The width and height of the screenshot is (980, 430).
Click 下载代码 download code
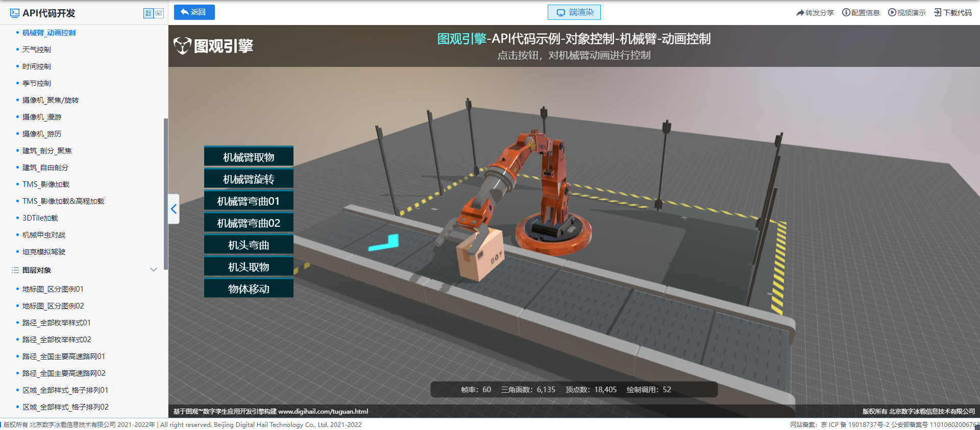pyautogui.click(x=952, y=13)
